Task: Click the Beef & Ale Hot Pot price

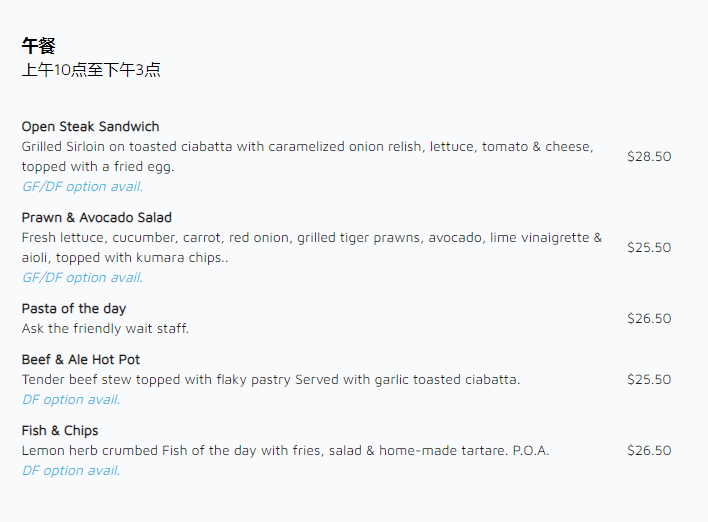Action: pos(649,380)
